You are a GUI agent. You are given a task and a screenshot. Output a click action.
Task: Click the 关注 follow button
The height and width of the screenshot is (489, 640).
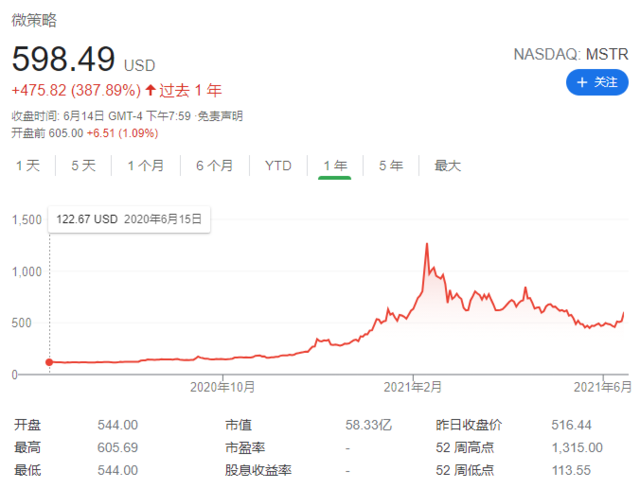click(x=597, y=82)
